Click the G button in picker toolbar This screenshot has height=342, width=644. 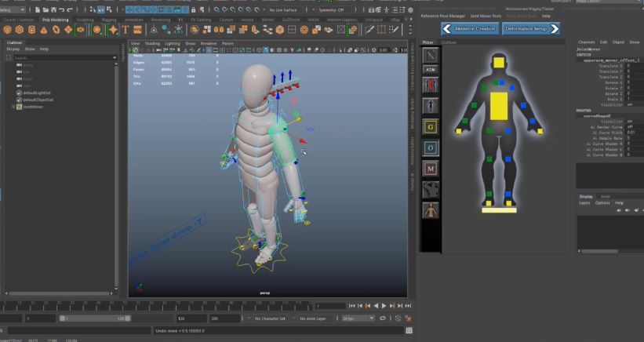430,126
